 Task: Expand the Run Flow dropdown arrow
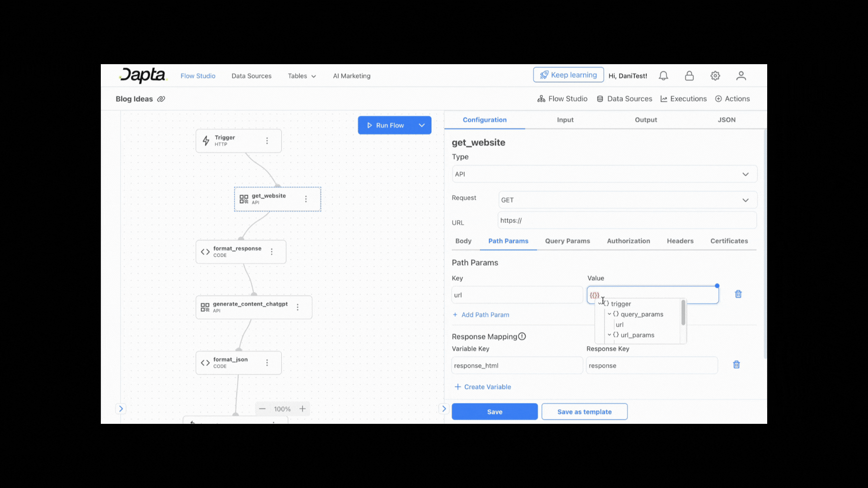[x=422, y=125]
